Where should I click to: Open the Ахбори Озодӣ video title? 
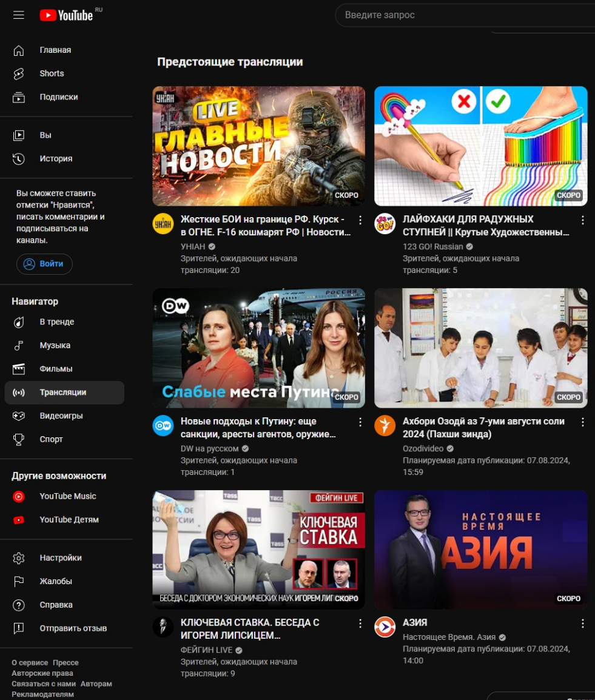(483, 428)
